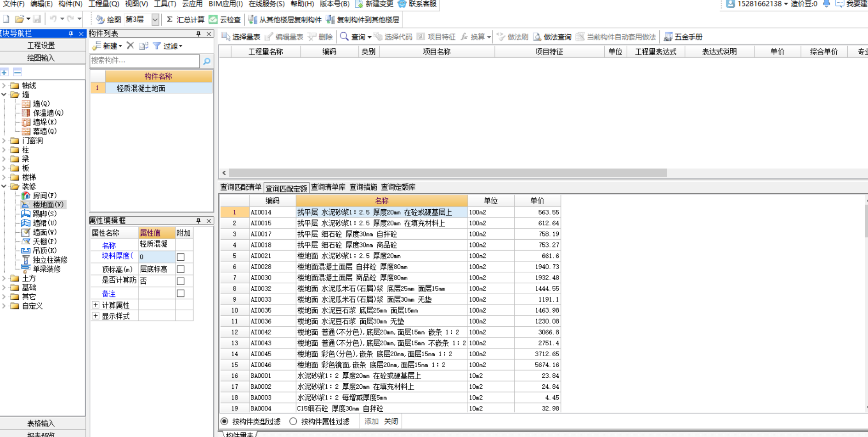
Task: Click the 搜索构件 search input field
Action: [x=145, y=61]
